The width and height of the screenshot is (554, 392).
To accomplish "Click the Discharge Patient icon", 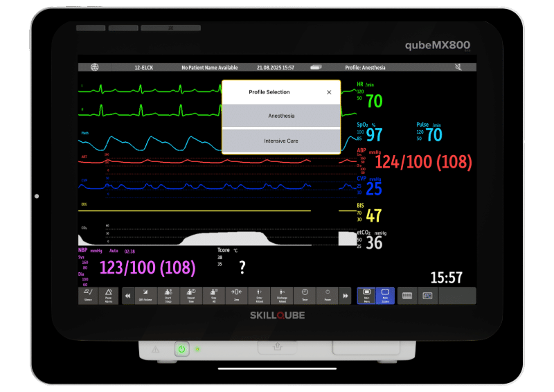I will point(282,296).
